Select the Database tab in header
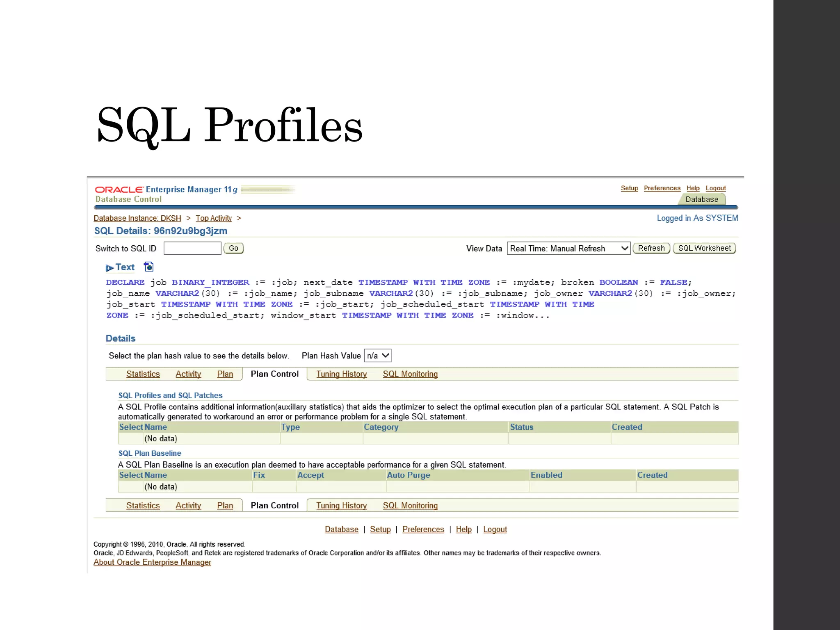Screen dimensions: 840x630 pos(702,199)
